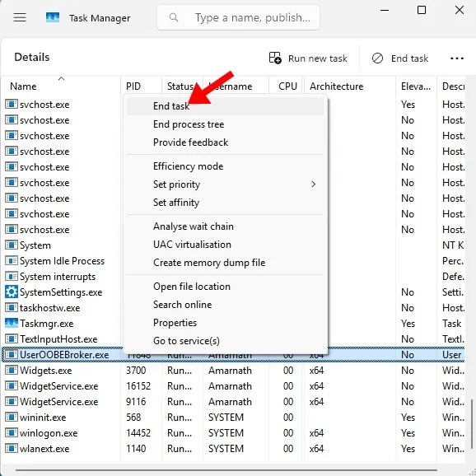Sort by the Eleva... column header

click(416, 86)
